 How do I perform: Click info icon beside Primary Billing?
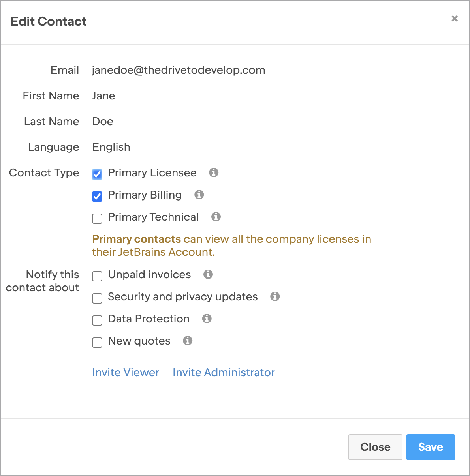(199, 195)
